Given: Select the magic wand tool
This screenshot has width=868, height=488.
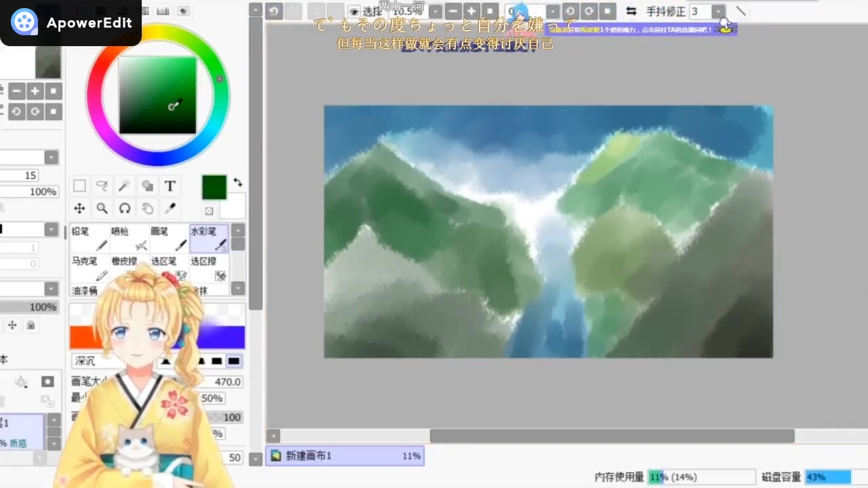Looking at the screenshot, I should pyautogui.click(x=124, y=186).
